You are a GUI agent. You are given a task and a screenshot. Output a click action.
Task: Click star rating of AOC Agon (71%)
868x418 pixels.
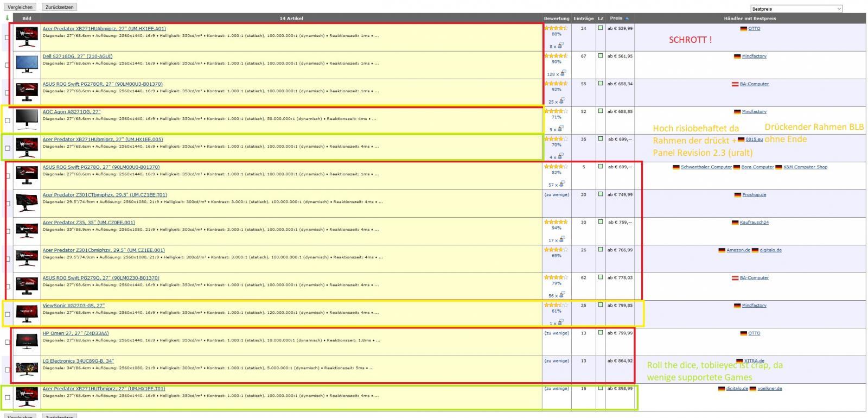coord(556,111)
